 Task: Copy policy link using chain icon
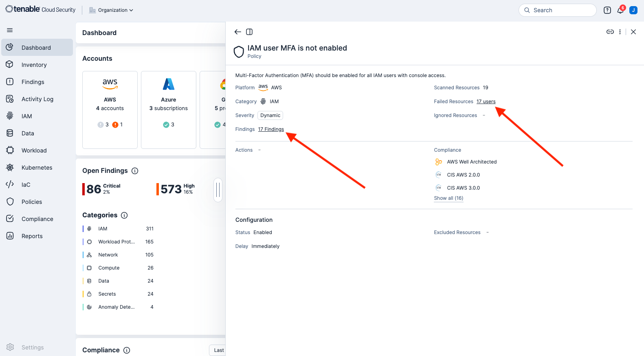pyautogui.click(x=610, y=32)
